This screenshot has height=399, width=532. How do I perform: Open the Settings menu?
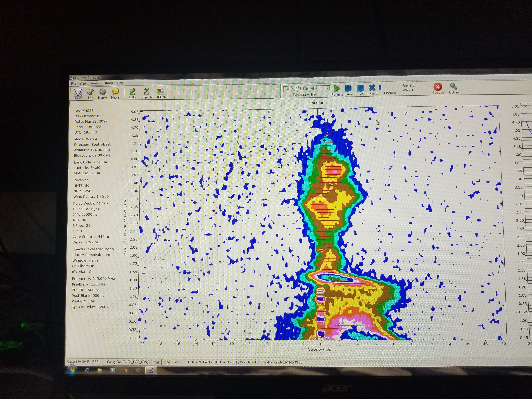coord(107,83)
